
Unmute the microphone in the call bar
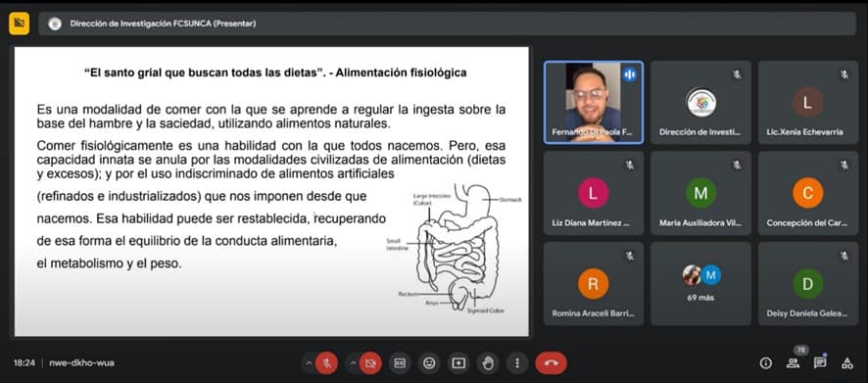click(326, 363)
